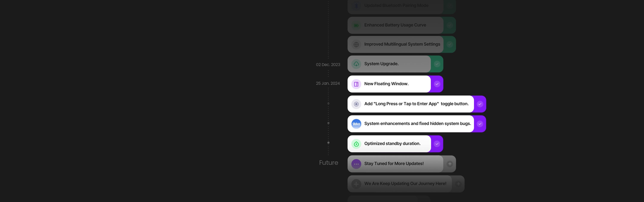
Task: Click the Future timeline heading
Action: [328, 163]
